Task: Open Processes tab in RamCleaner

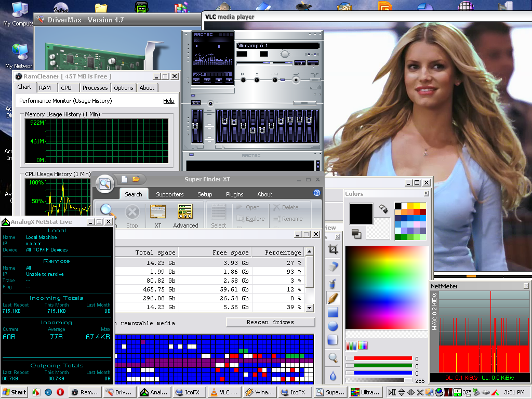Action: [x=95, y=88]
